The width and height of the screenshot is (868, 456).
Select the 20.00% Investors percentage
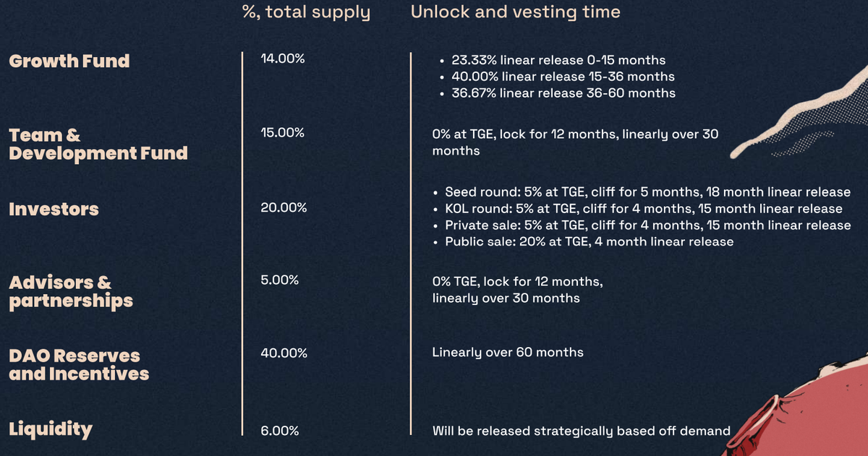pos(284,208)
